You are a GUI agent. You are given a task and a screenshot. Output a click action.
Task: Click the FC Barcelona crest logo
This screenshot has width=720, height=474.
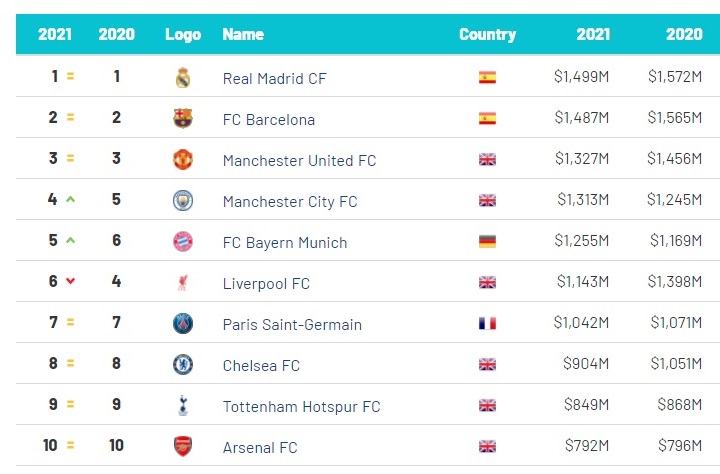coord(183,118)
